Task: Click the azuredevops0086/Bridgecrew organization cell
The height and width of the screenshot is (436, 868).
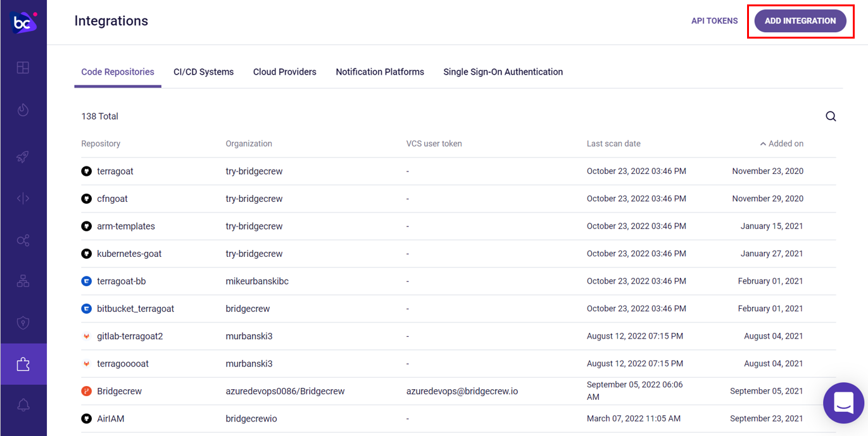Action: pyautogui.click(x=285, y=391)
